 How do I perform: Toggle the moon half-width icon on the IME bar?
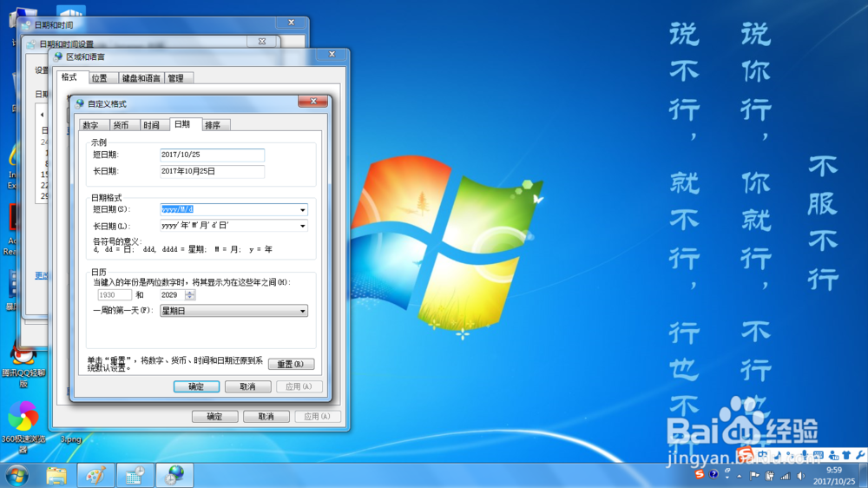(777, 455)
